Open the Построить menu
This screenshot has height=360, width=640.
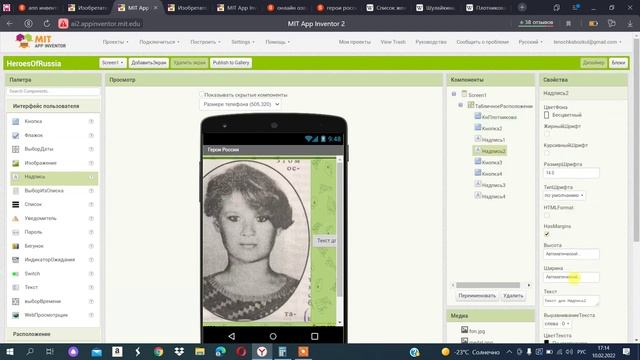(205, 42)
